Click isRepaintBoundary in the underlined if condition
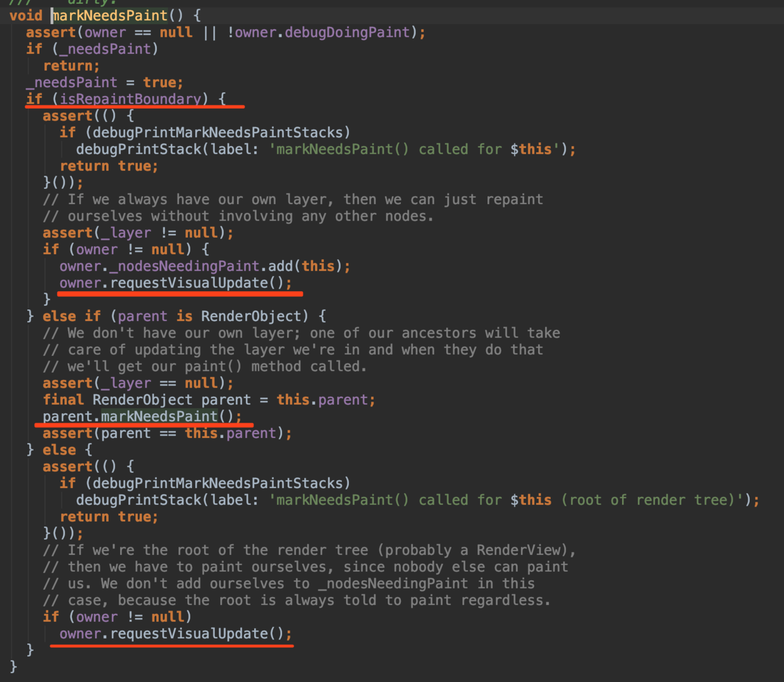The height and width of the screenshot is (682, 784). coord(131,99)
